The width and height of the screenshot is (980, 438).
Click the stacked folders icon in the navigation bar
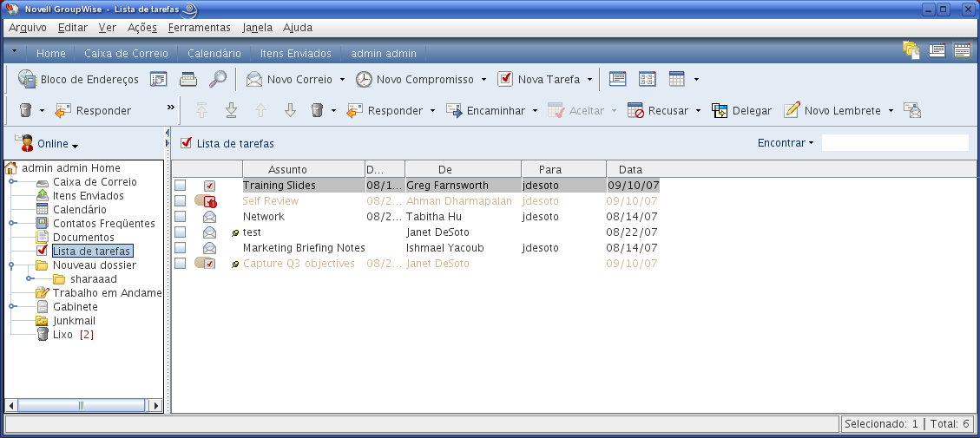[x=911, y=50]
